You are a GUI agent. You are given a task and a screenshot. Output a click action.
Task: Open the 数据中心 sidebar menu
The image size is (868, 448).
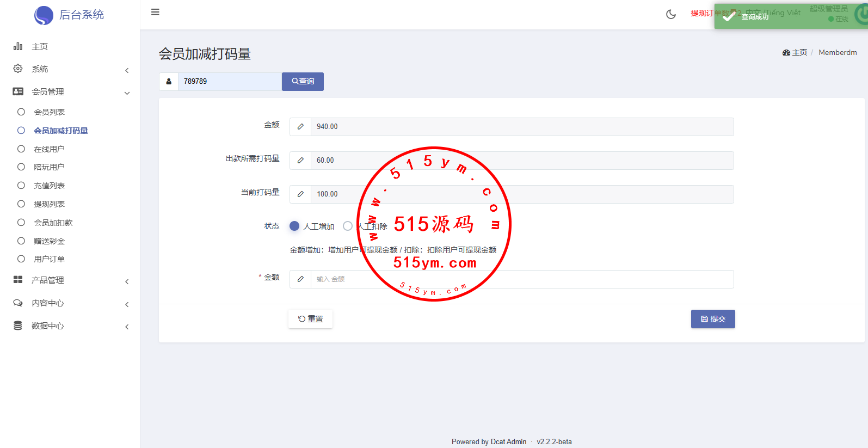point(48,326)
